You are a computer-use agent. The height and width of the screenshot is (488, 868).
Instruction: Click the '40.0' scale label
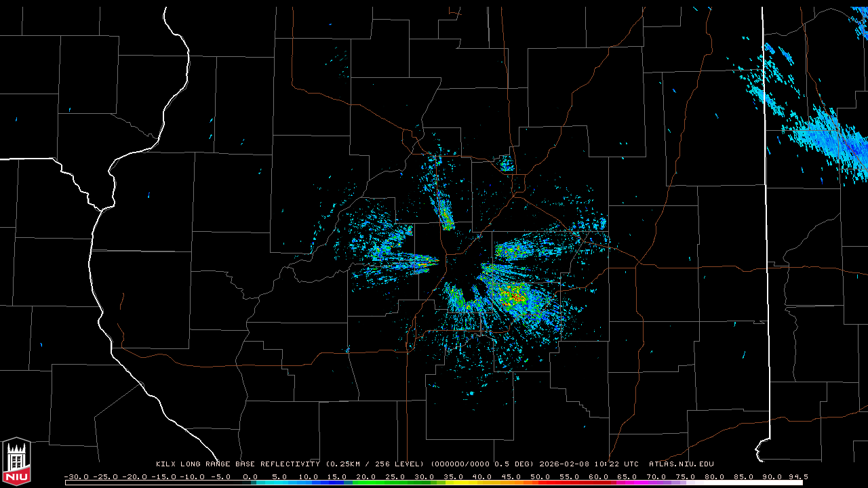483,476
